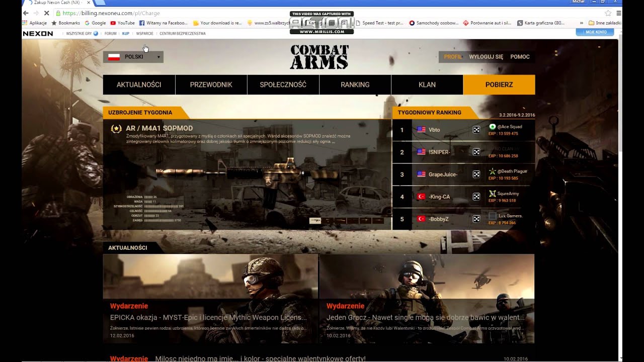644x362 pixels.
Task: Click the SqureArmy clan emblem
Action: coord(493,194)
